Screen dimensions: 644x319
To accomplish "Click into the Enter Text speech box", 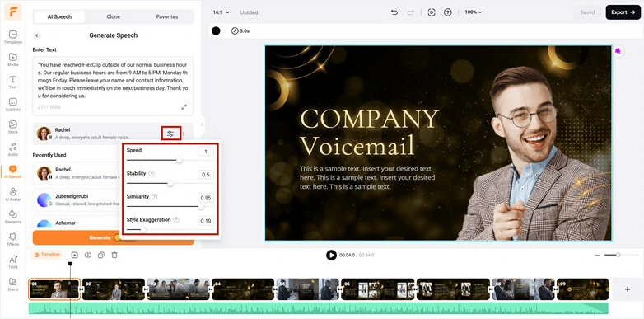I will (x=113, y=86).
